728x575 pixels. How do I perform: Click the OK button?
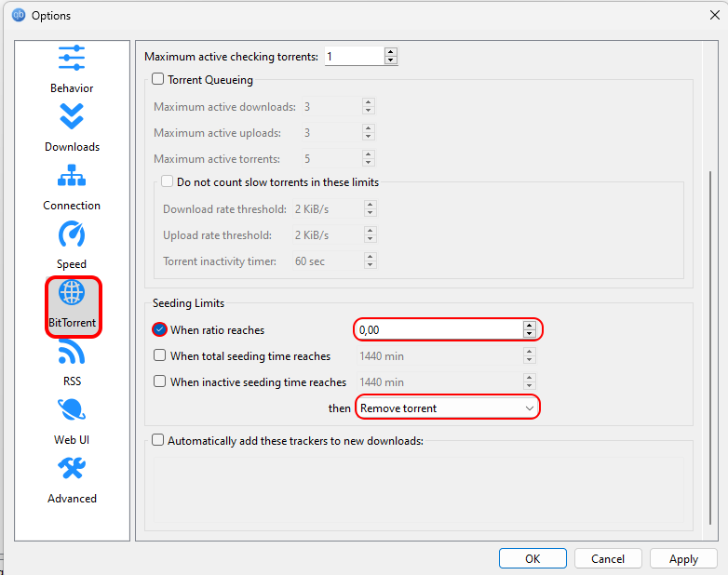pos(533,558)
